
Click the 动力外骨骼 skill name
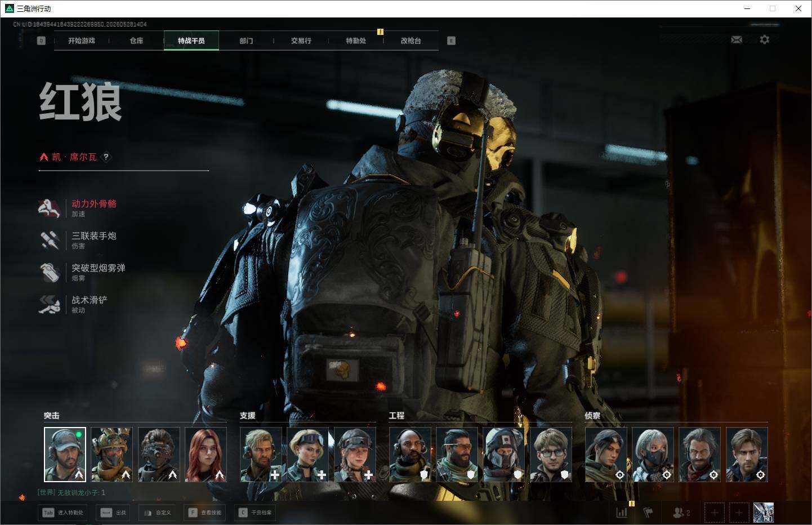tap(94, 204)
